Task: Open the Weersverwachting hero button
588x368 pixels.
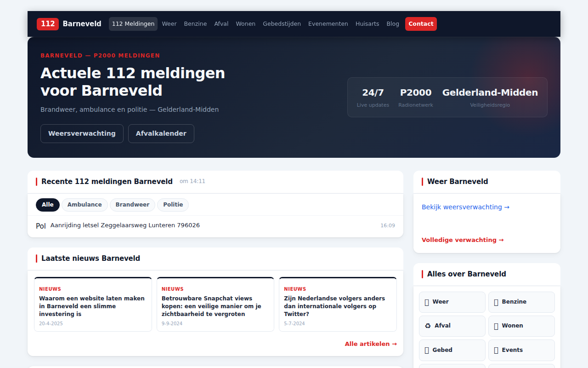Action: (x=82, y=133)
